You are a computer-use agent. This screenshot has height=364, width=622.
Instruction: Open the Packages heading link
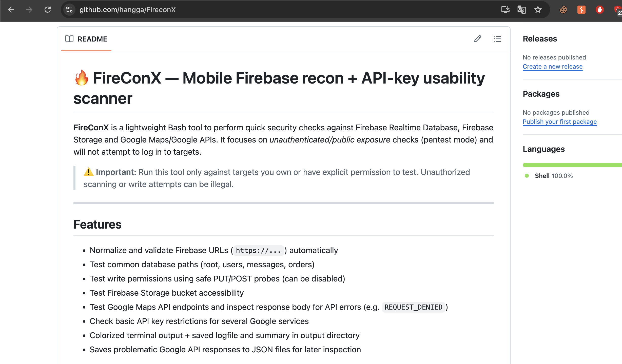tap(541, 94)
